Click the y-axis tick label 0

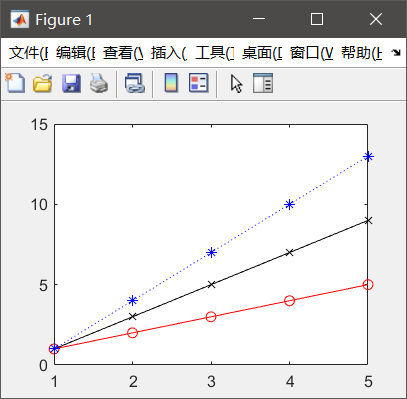pos(44,366)
